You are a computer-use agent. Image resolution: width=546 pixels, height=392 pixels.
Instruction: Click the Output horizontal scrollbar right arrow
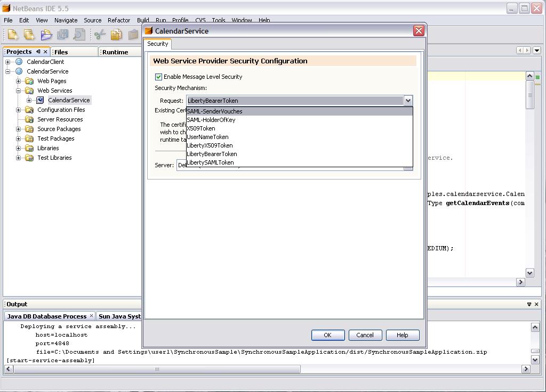pyautogui.click(x=525, y=369)
